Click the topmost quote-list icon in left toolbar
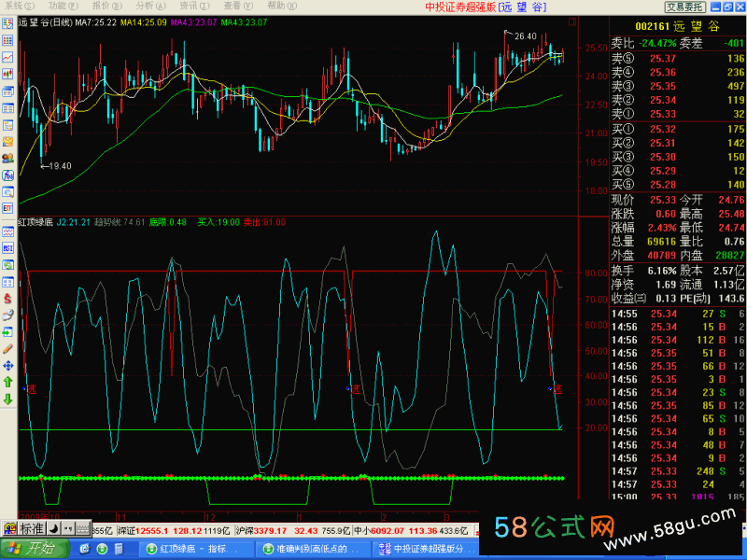This screenshot has height=560, width=747. point(7,24)
